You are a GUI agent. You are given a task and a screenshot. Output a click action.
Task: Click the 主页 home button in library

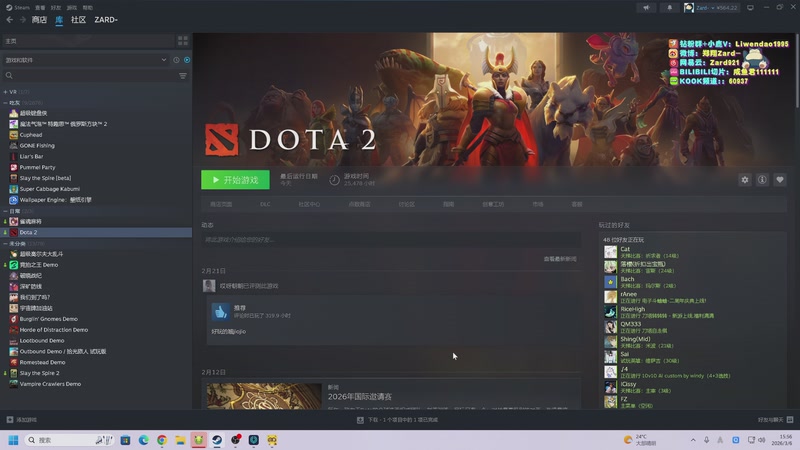click(x=88, y=41)
